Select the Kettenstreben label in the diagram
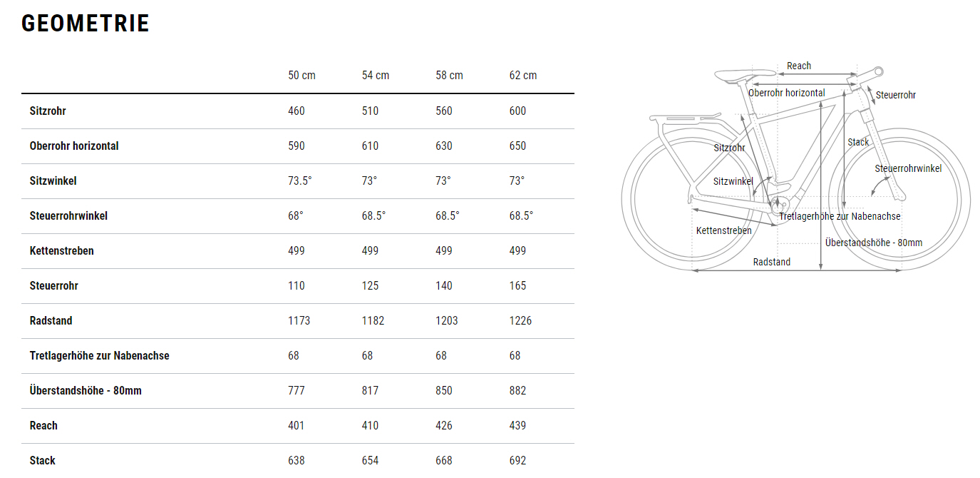The width and height of the screenshot is (980, 478). coord(723,231)
